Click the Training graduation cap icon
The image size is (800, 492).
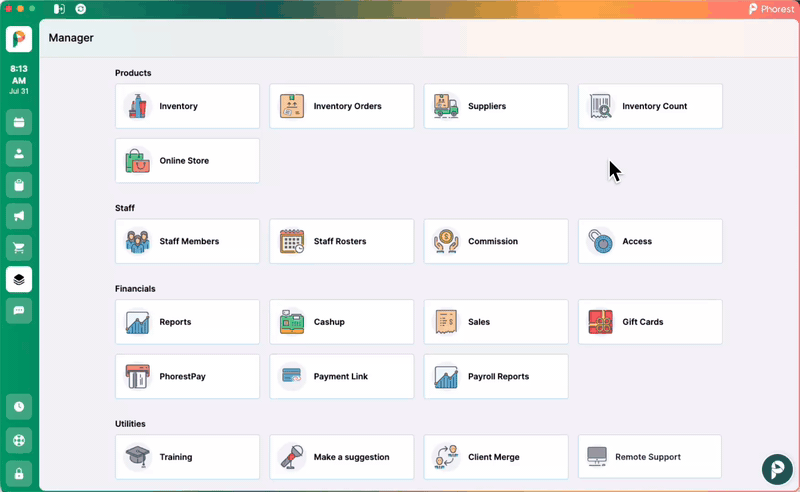[x=138, y=457]
